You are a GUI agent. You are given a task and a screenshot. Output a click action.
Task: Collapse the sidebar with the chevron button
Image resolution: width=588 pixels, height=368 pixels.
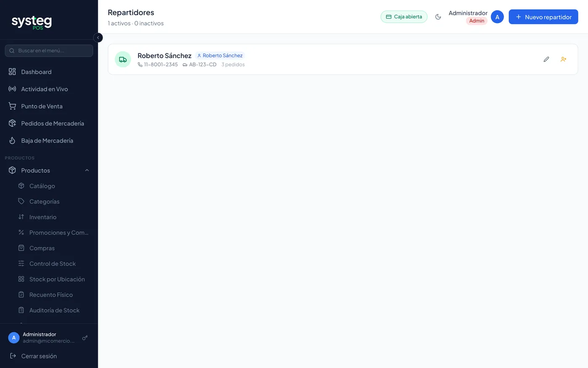(98, 37)
